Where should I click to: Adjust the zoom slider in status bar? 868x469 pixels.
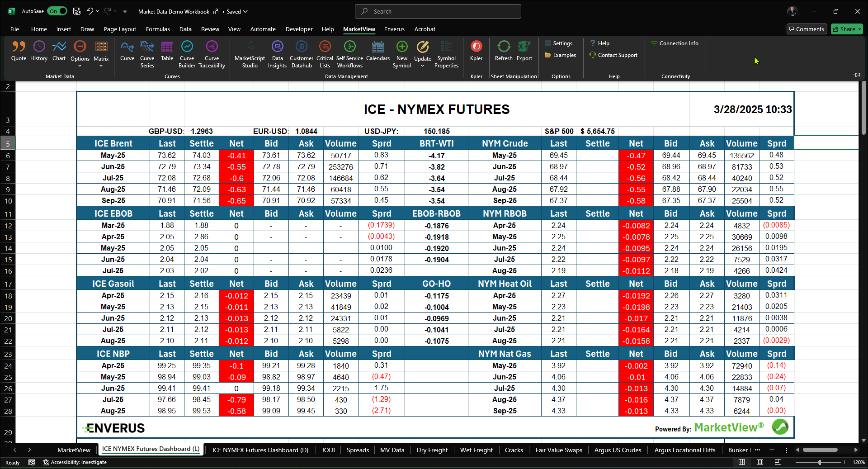pos(819,462)
